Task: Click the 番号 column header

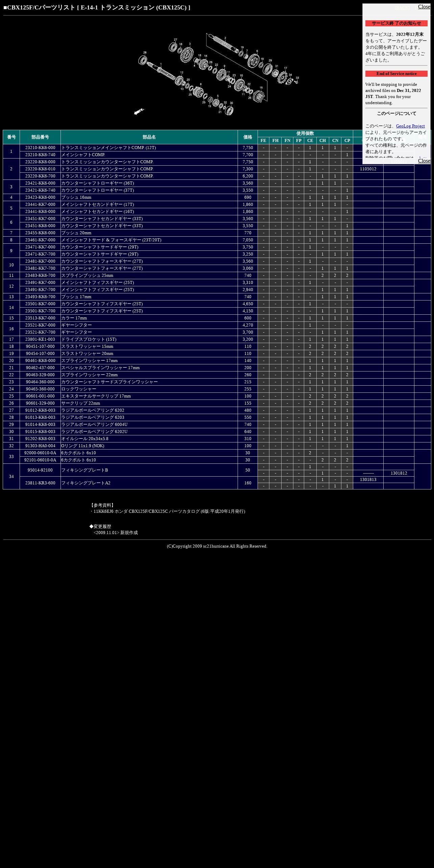Action: [x=11, y=137]
